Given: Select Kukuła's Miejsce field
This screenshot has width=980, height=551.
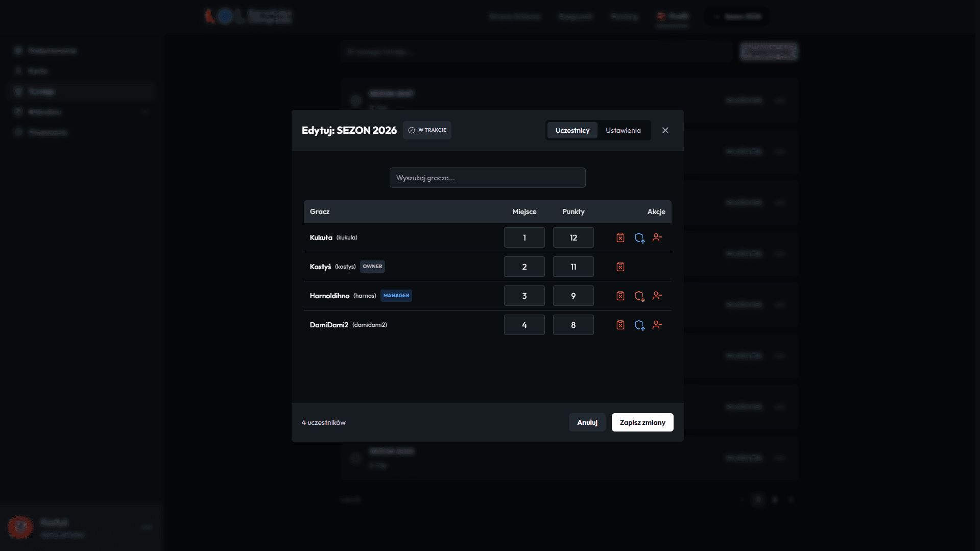Looking at the screenshot, I should [x=524, y=237].
